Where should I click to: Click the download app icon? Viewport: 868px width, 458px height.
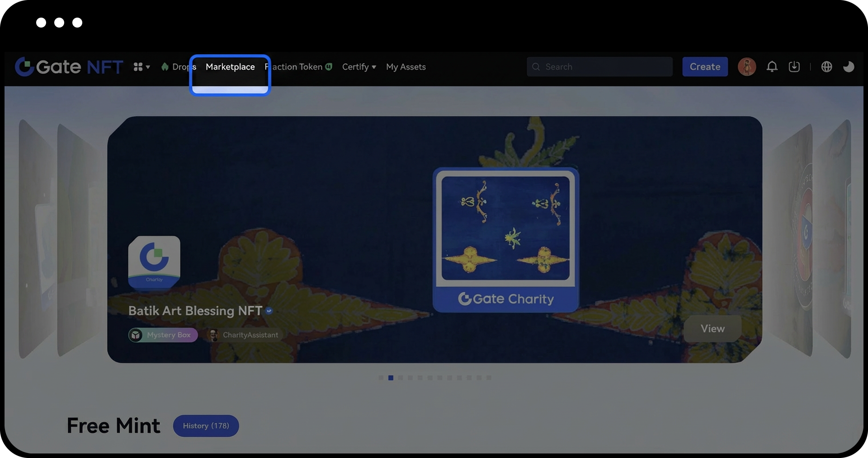coord(794,67)
